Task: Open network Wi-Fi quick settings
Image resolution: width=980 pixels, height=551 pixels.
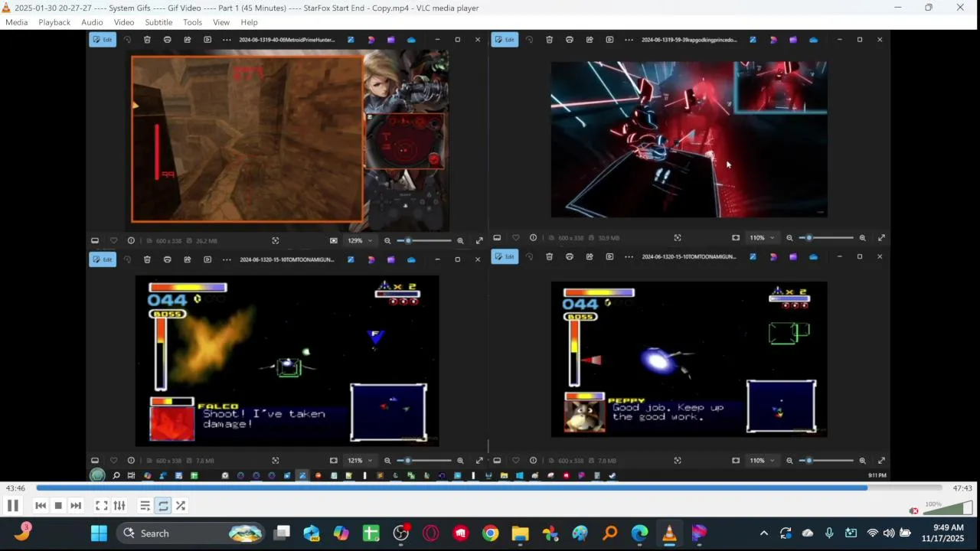Action: 872,533
